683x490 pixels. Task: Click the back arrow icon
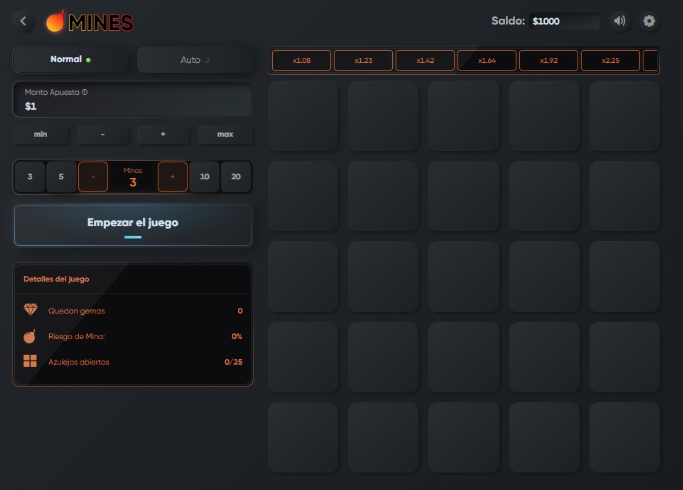24,21
